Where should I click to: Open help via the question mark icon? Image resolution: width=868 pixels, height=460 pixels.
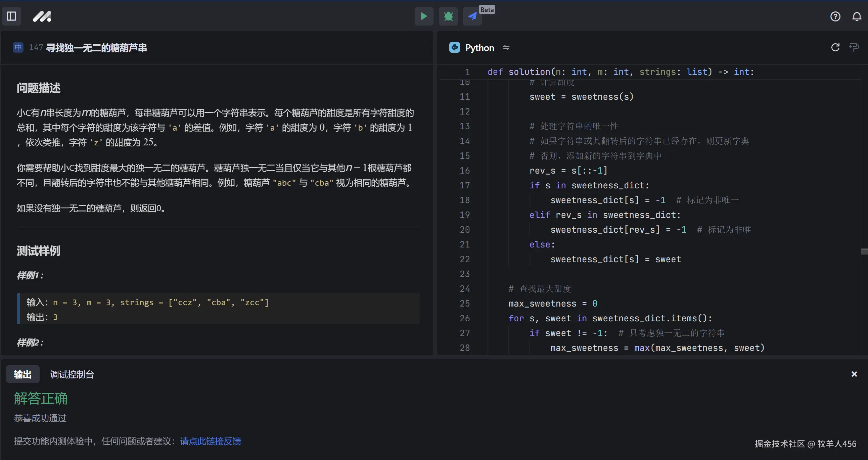(835, 16)
